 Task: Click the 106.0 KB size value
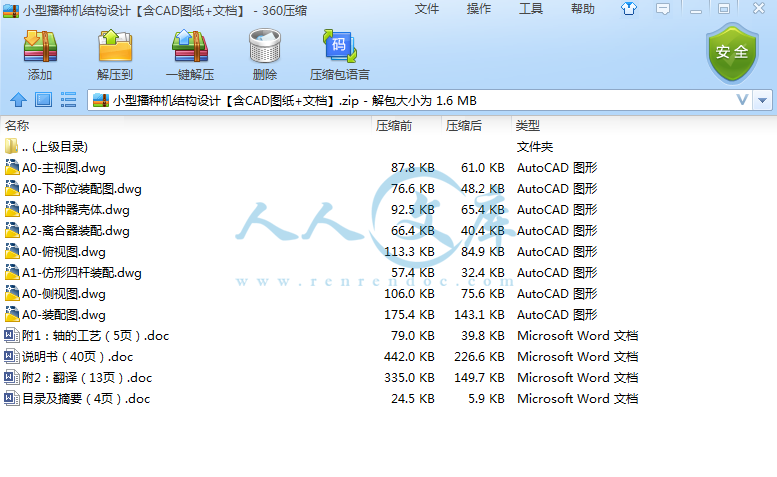click(x=409, y=294)
